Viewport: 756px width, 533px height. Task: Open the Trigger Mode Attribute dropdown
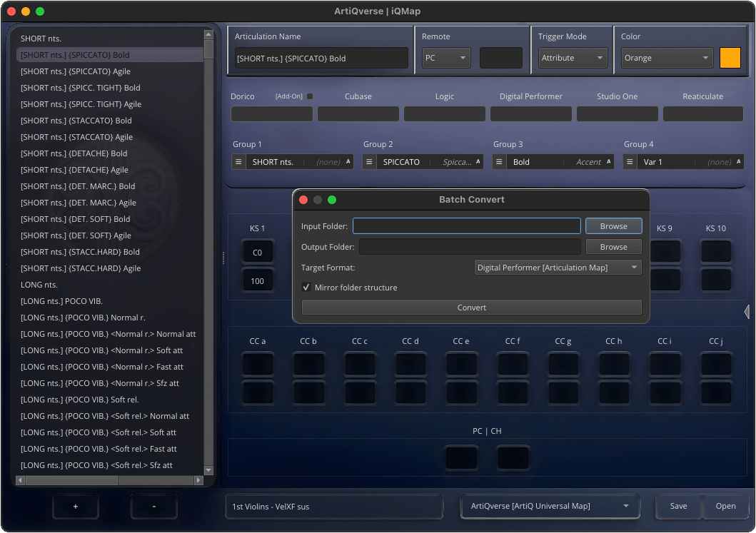(x=573, y=58)
